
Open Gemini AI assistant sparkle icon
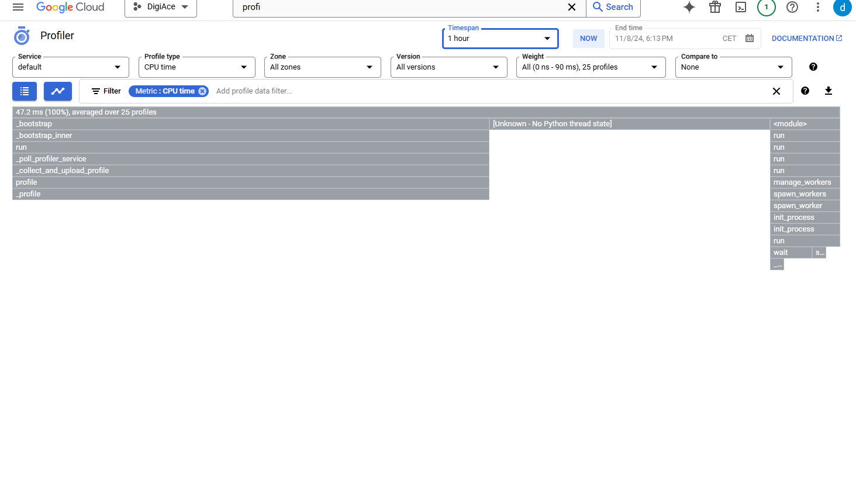(x=689, y=7)
